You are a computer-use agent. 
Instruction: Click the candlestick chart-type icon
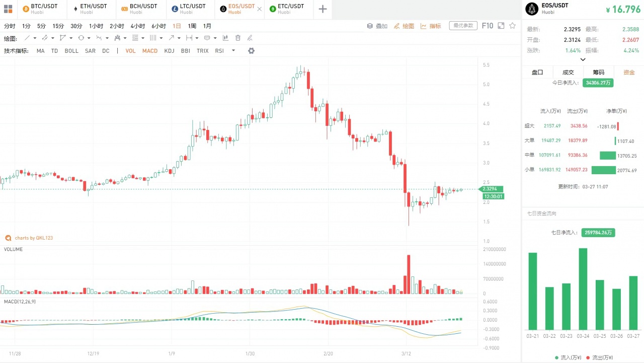coord(225,38)
